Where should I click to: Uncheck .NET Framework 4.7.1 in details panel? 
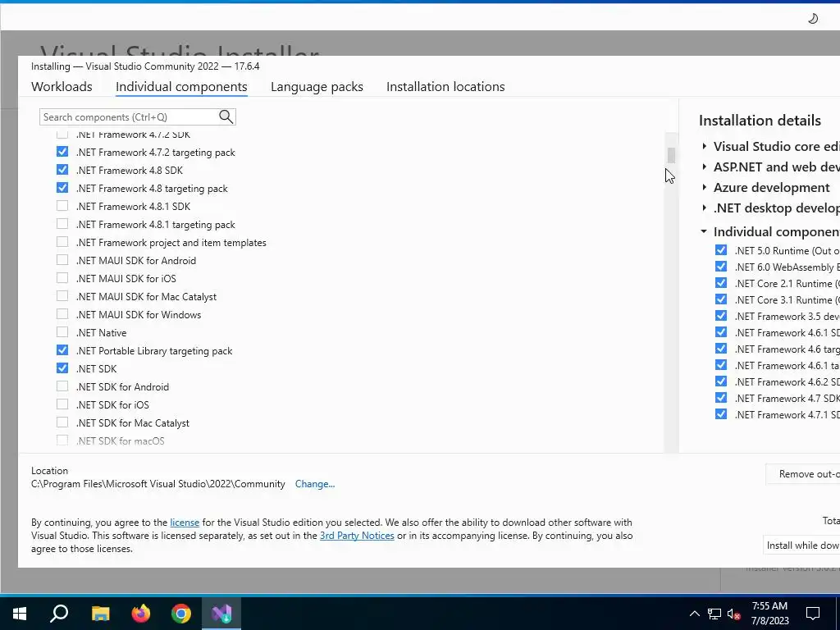721,414
